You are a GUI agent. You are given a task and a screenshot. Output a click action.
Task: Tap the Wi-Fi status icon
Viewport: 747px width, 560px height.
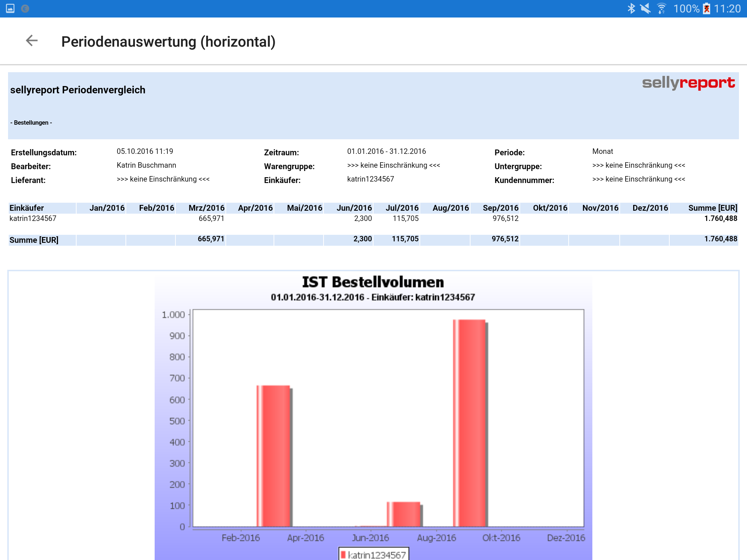661,8
